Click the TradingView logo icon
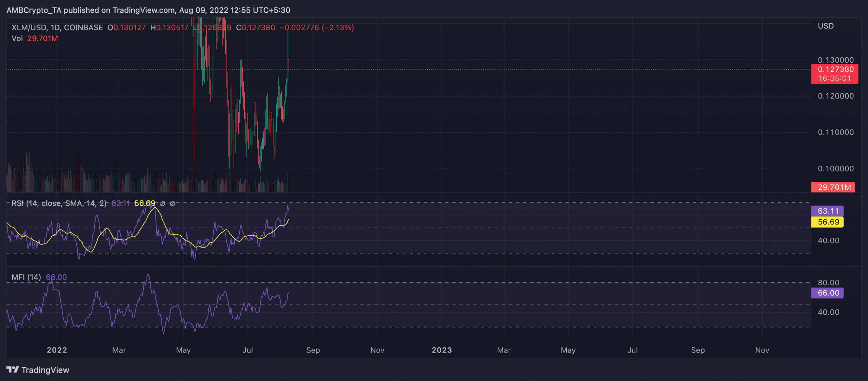 click(x=13, y=369)
